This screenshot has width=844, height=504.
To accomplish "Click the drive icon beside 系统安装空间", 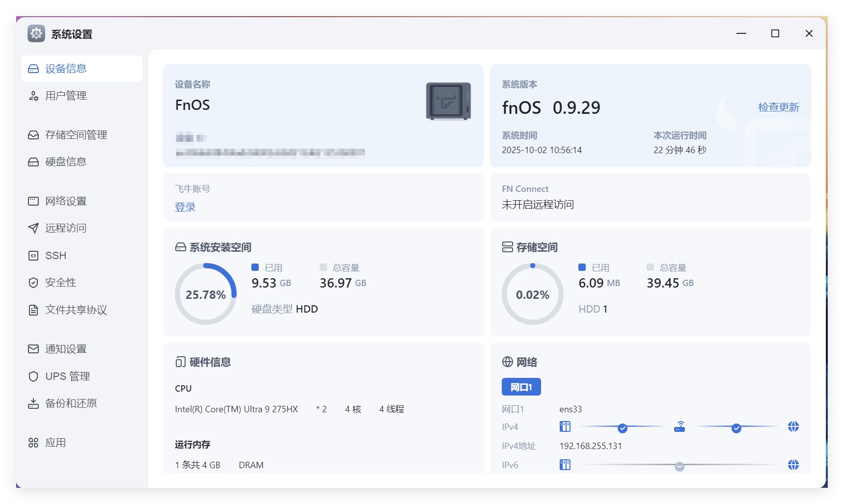I will (x=181, y=247).
